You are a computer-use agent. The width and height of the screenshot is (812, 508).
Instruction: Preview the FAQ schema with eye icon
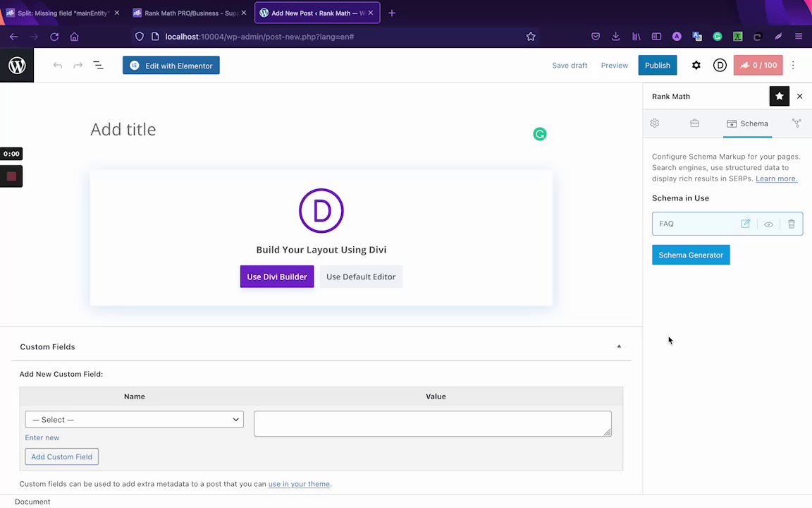tap(768, 224)
